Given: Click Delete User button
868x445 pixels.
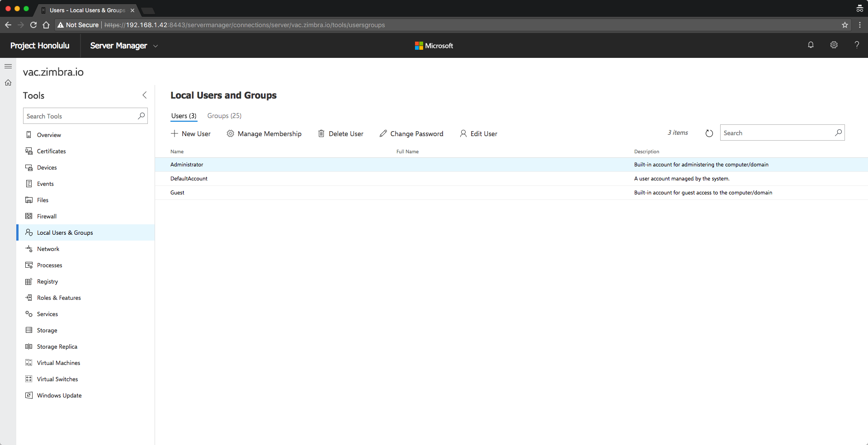Looking at the screenshot, I should pyautogui.click(x=341, y=134).
